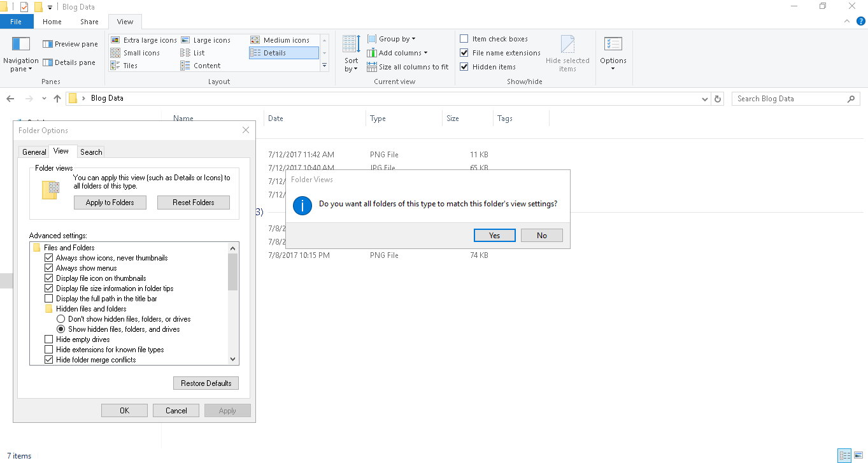The width and height of the screenshot is (868, 463).
Task: Switch to large icons view in status bar
Action: [x=858, y=455]
